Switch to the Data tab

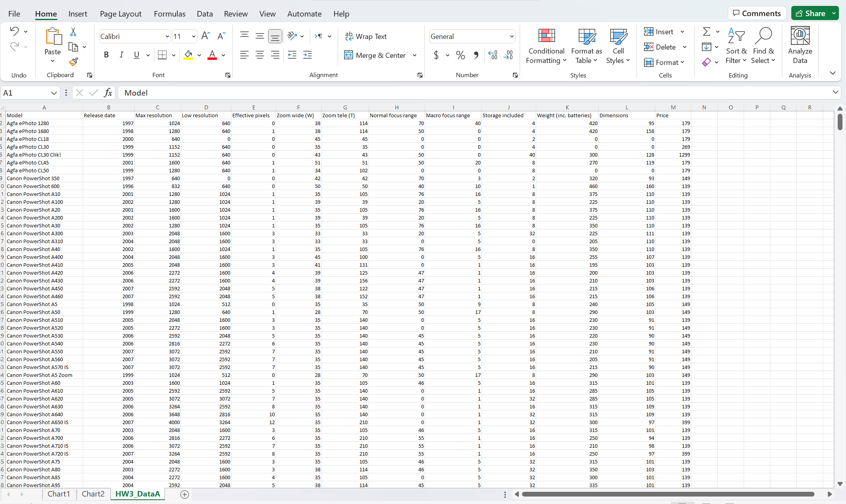tap(205, 14)
